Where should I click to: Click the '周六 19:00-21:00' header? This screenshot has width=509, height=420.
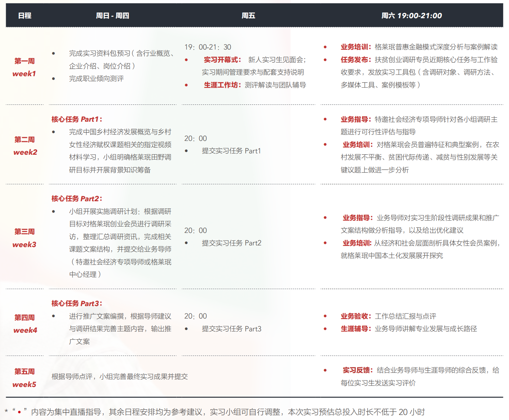pyautogui.click(x=412, y=16)
